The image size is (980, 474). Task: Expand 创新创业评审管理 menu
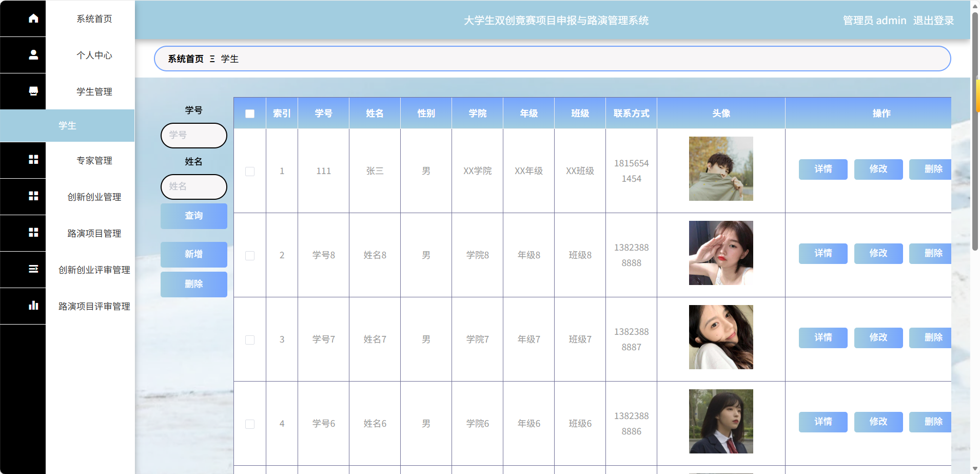94,270
